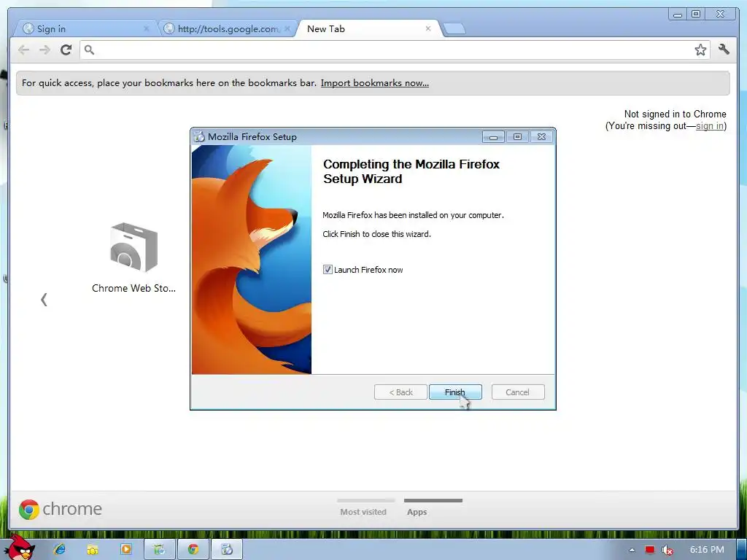Select the New Tab tab

(367, 29)
